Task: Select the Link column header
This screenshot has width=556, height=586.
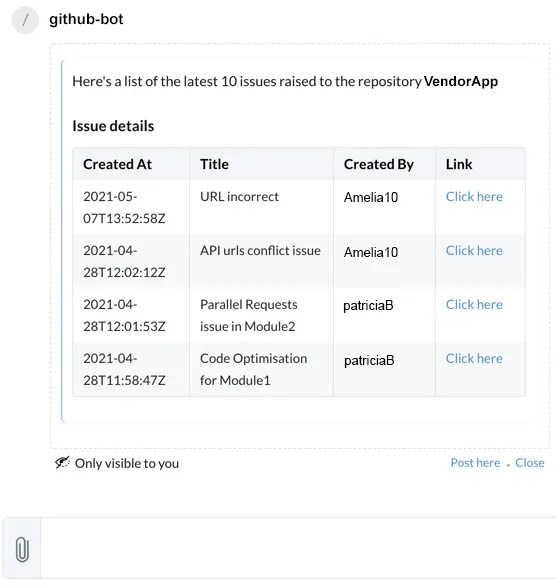Action: coord(459,164)
